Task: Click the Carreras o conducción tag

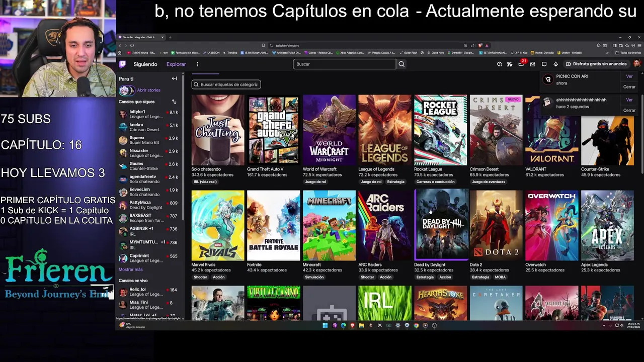Action: (435, 182)
